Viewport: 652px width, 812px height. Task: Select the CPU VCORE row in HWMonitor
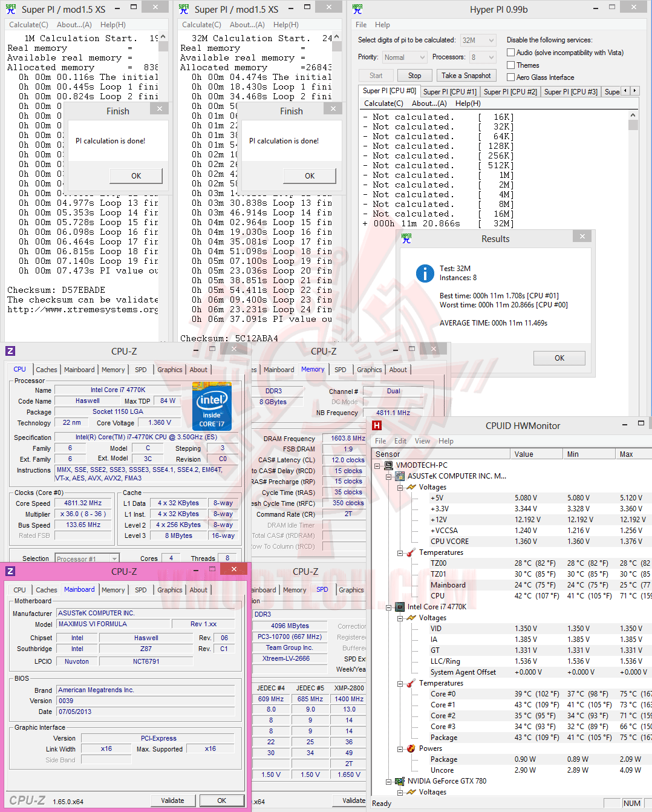(x=512, y=542)
